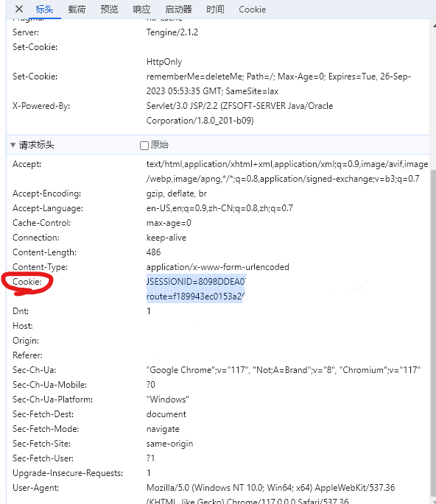Switch to the 时间 tab
436x504 pixels.
(215, 10)
